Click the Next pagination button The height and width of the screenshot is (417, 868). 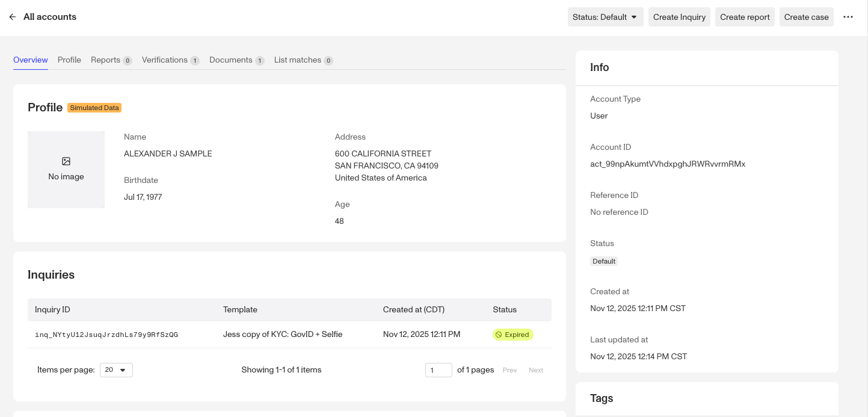coord(536,370)
